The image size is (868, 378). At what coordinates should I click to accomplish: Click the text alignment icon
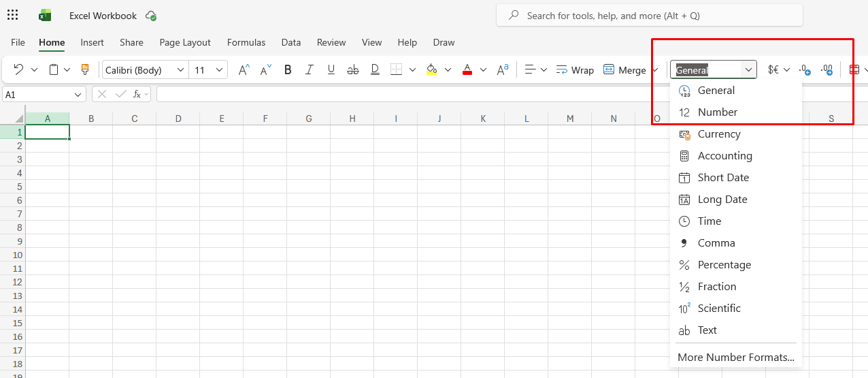pos(531,69)
